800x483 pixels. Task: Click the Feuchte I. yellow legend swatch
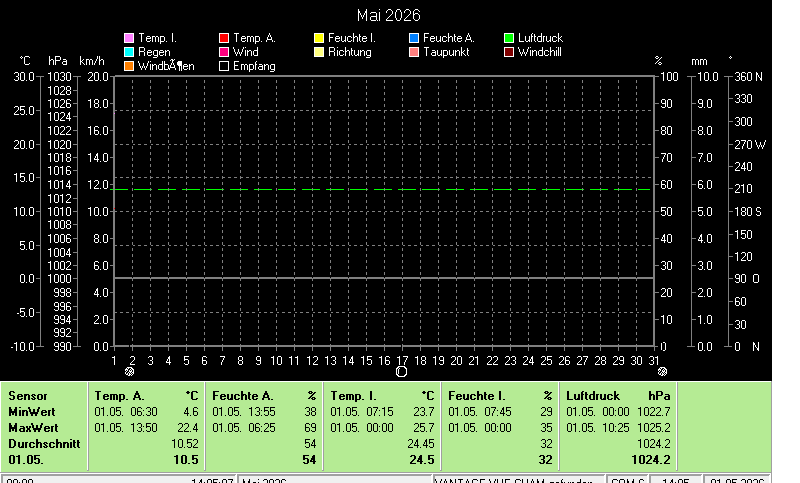tap(319, 38)
